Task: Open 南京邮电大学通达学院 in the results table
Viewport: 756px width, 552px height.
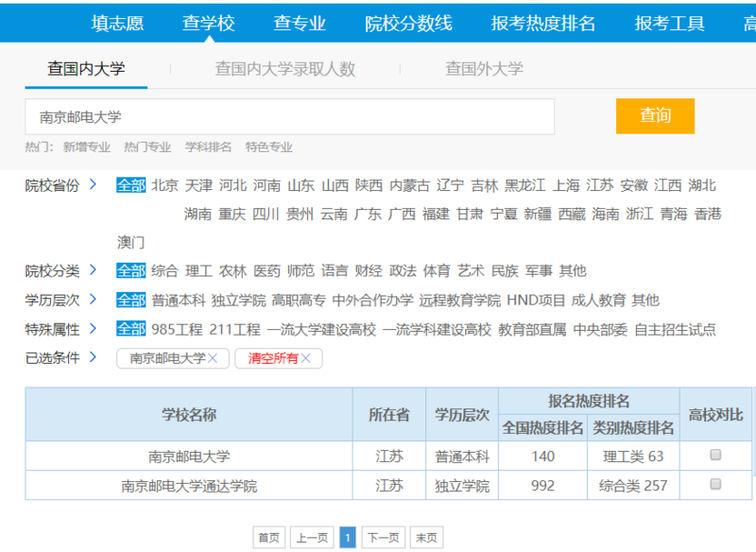Action: [x=189, y=486]
